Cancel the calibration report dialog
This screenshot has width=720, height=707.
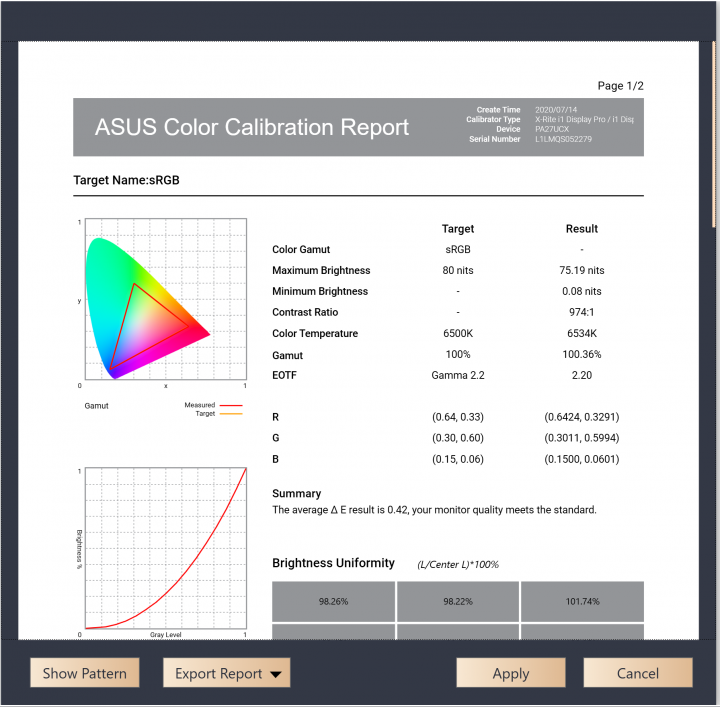click(x=638, y=673)
